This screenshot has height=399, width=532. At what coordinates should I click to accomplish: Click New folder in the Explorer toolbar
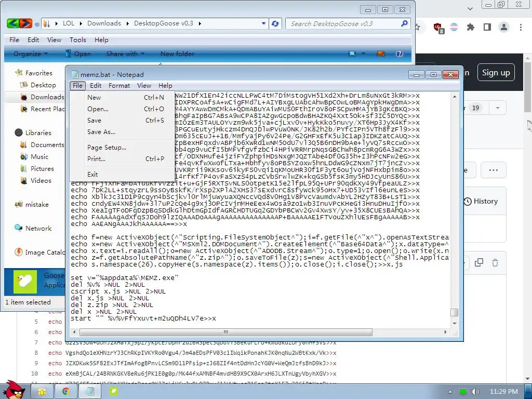click(x=177, y=54)
